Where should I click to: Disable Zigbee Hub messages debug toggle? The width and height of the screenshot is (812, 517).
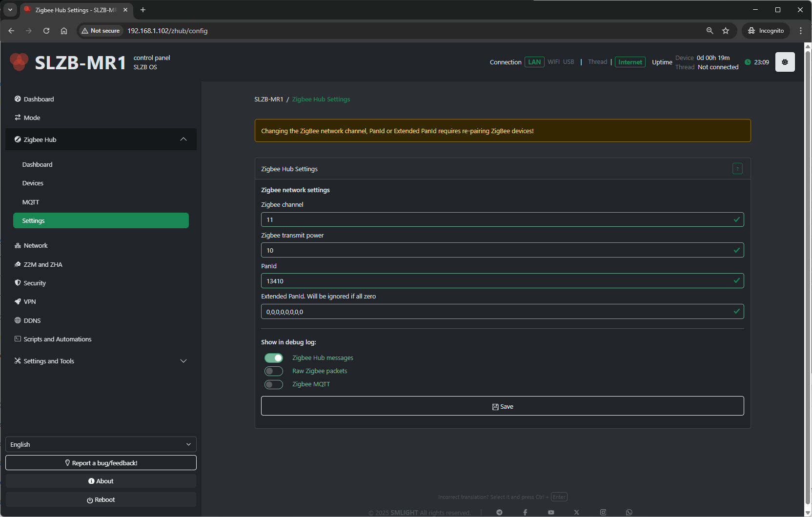[274, 358]
